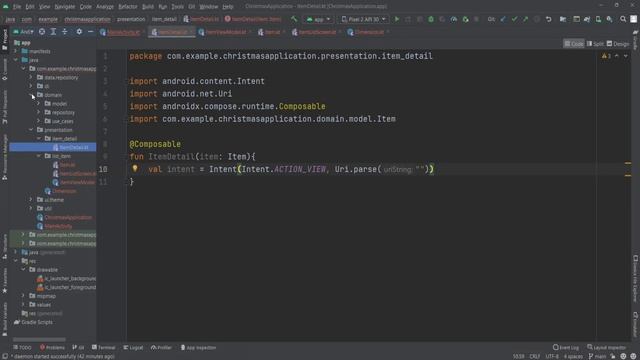Viewport: 640px width, 360px height.
Task: Hide the Project panel with minus icon
Action: 90,32
